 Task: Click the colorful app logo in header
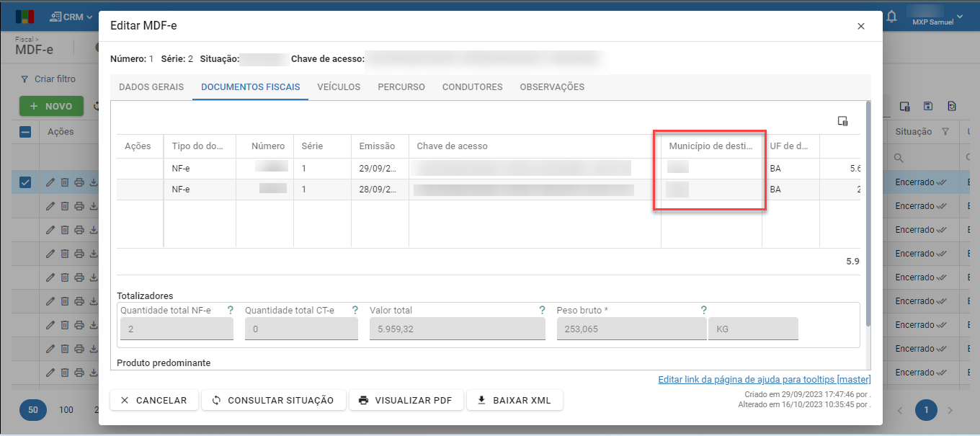tap(24, 16)
